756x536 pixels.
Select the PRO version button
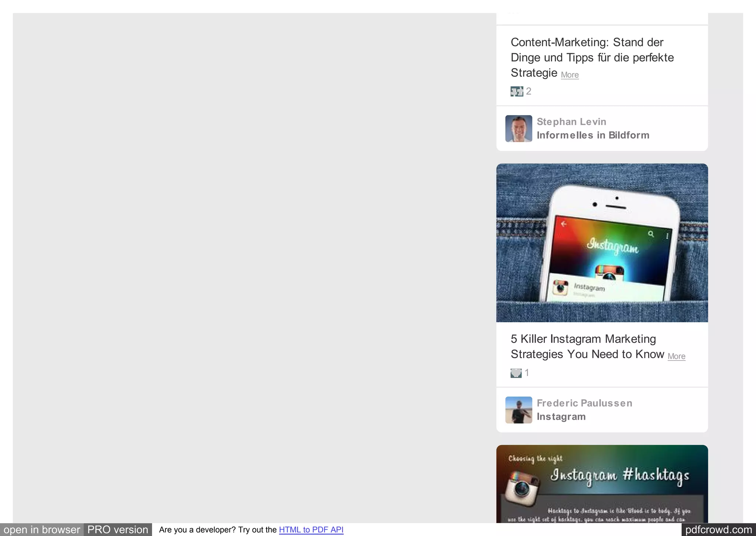pyautogui.click(x=117, y=530)
